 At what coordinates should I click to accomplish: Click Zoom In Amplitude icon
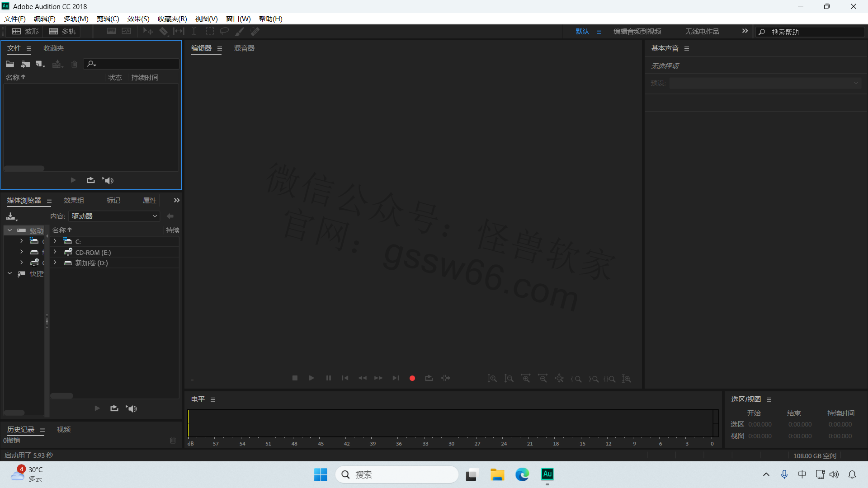point(492,379)
